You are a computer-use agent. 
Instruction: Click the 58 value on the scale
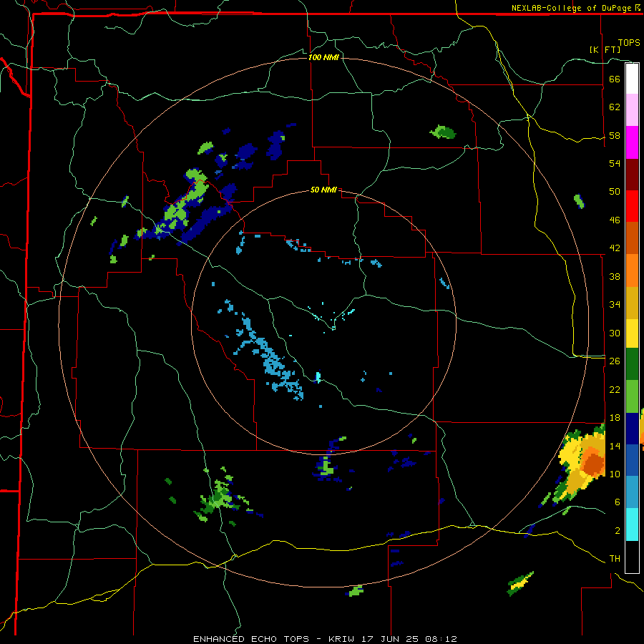click(x=615, y=135)
